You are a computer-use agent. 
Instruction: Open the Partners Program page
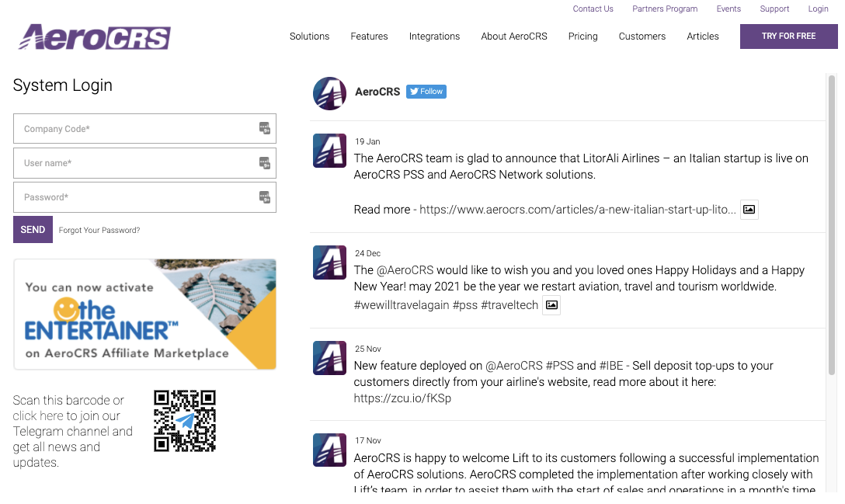point(665,9)
